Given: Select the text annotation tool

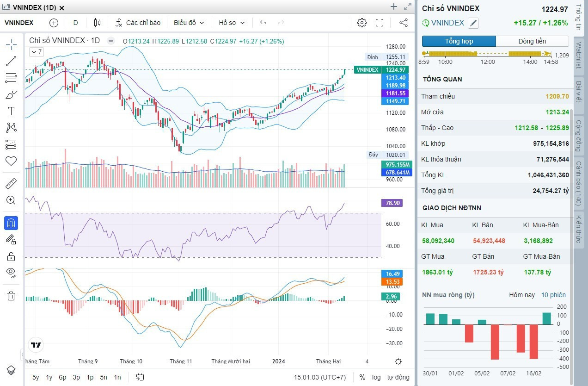Looking at the screenshot, I should click(11, 111).
